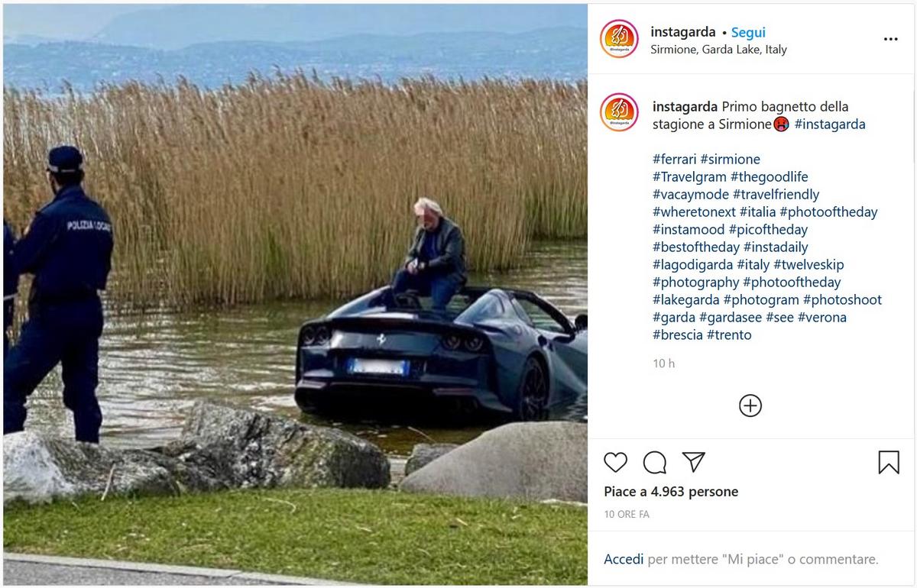Open the #verona hashtag
The height and width of the screenshot is (588, 917).
coord(822,318)
